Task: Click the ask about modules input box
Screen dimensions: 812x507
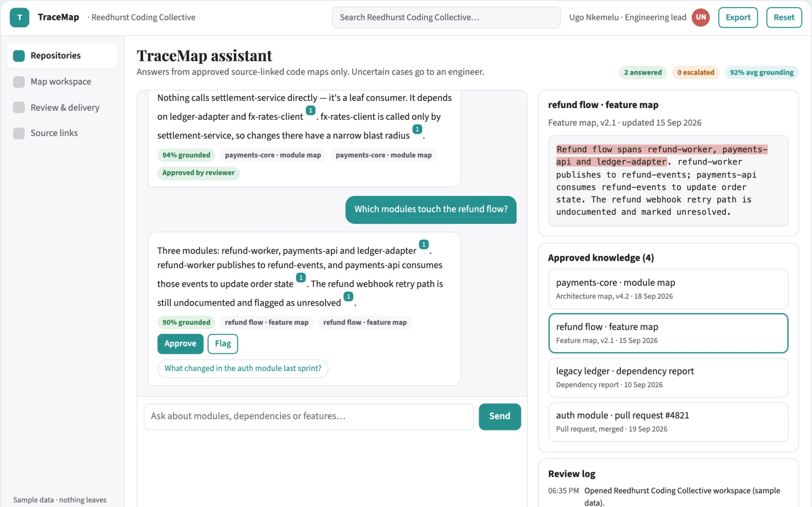Action: (x=309, y=417)
